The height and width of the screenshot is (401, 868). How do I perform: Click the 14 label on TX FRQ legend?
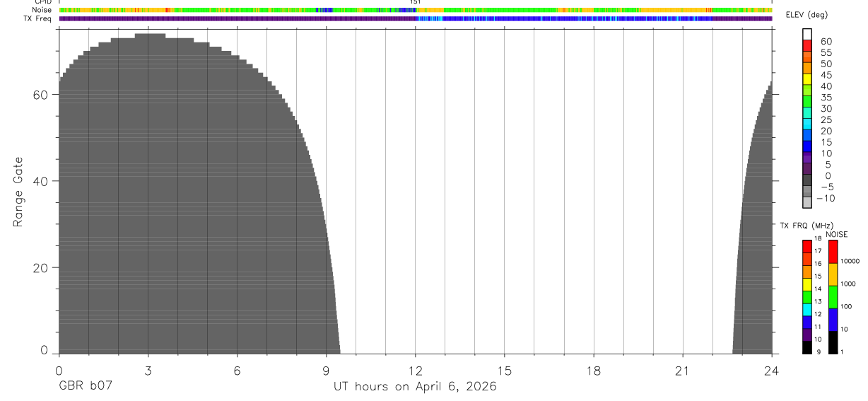(818, 289)
